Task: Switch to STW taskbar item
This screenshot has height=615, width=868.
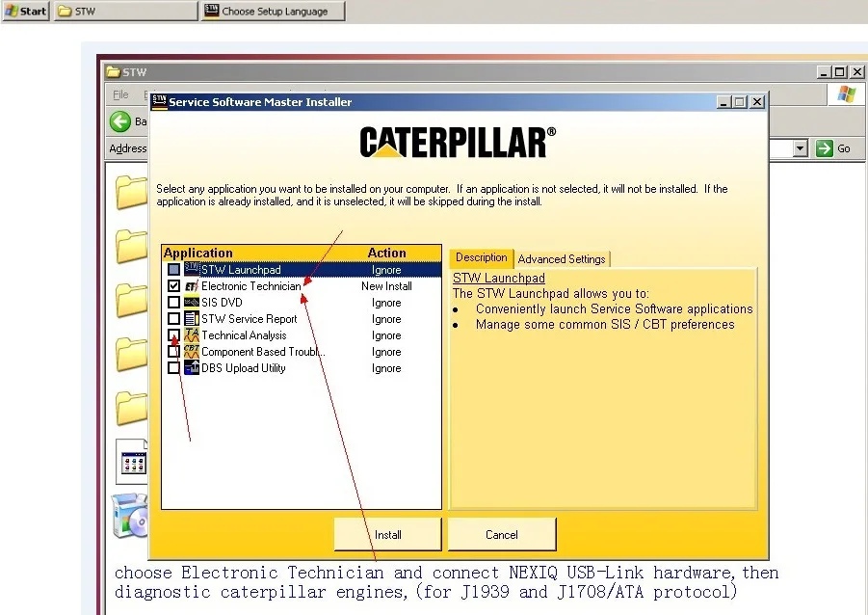Action: 126,11
